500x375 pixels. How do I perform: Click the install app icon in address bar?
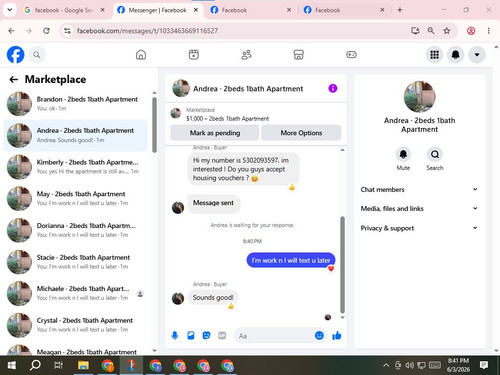pyautogui.click(x=415, y=31)
